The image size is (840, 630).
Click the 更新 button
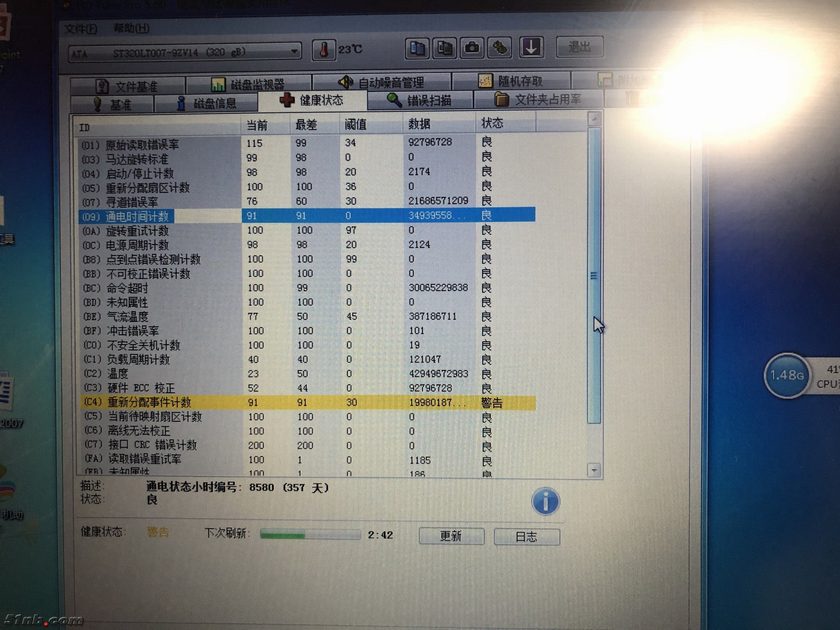pyautogui.click(x=451, y=536)
